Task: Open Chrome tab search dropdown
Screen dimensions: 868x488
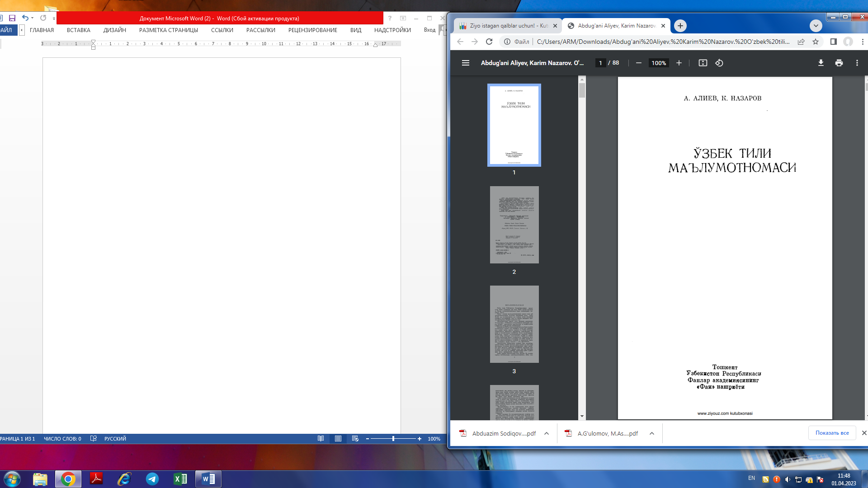Action: (x=816, y=26)
